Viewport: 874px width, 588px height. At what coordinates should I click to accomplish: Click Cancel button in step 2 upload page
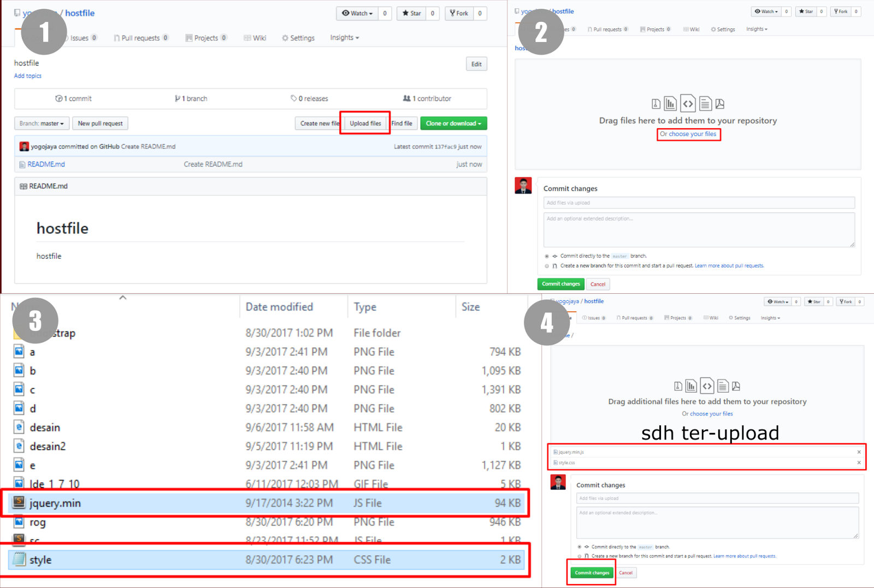point(598,284)
